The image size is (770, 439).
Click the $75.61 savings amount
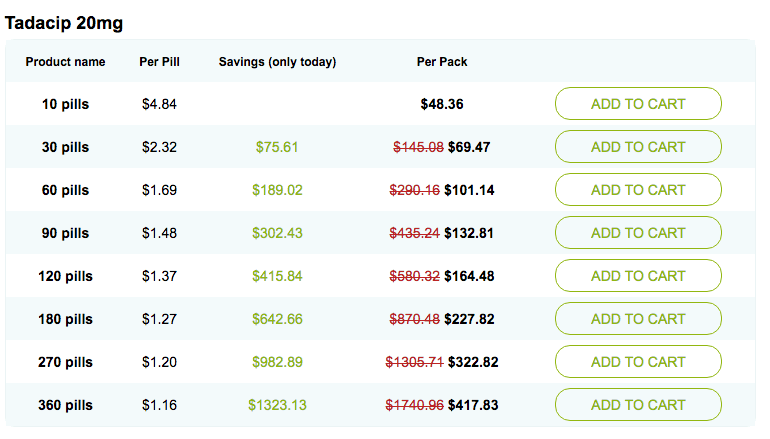point(277,147)
